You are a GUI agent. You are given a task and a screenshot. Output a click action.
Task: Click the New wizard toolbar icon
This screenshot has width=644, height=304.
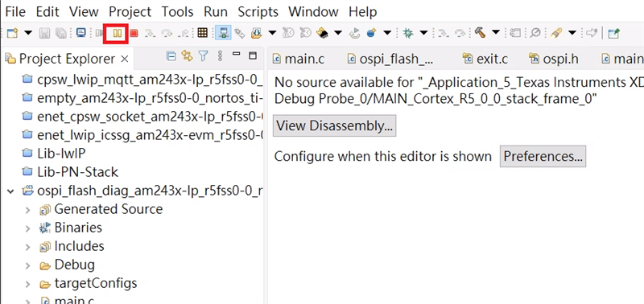(x=13, y=33)
